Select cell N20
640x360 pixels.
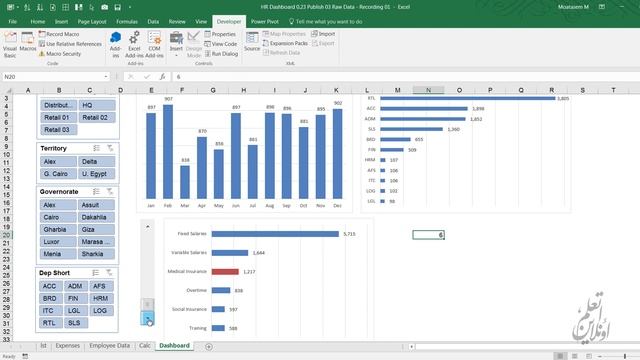tap(428, 235)
